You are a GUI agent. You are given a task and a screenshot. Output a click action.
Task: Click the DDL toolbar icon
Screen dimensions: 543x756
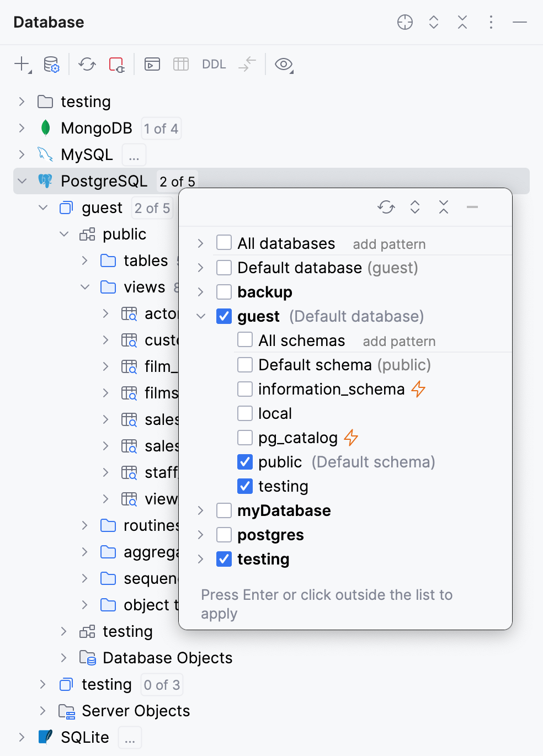pyautogui.click(x=214, y=65)
